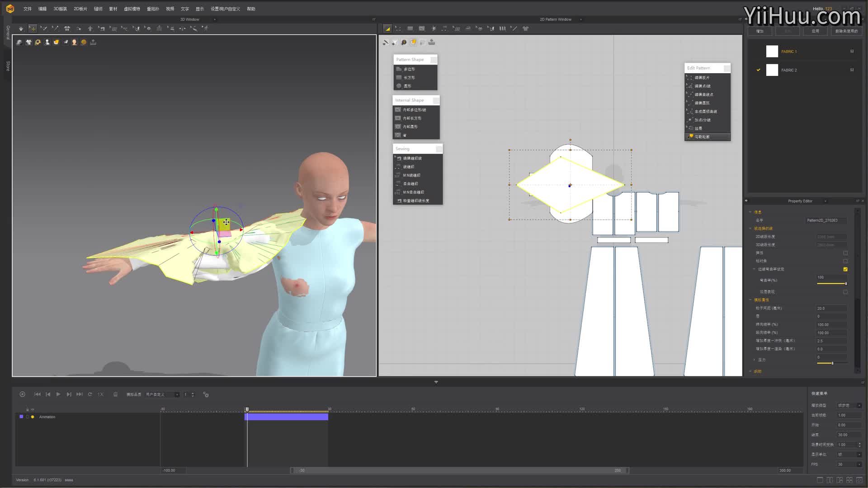The height and width of the screenshot is (488, 868).
Task: Uncheck the 边缘弯曲率设定 checkbox
Action: tap(845, 269)
